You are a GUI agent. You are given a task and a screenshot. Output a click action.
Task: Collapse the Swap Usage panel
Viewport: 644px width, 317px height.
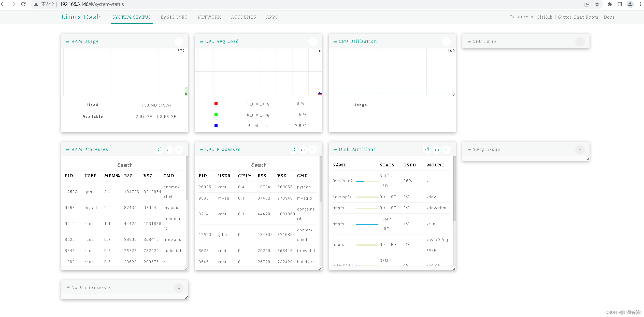[x=580, y=149]
